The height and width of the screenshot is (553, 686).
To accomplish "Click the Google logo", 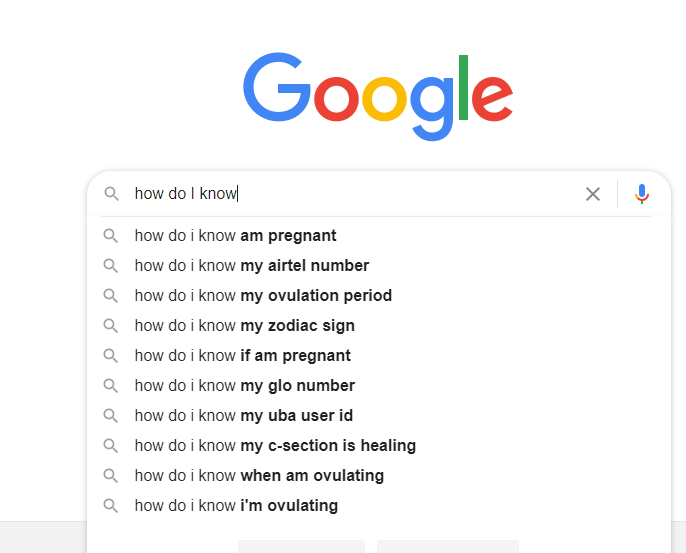I will [x=378, y=90].
